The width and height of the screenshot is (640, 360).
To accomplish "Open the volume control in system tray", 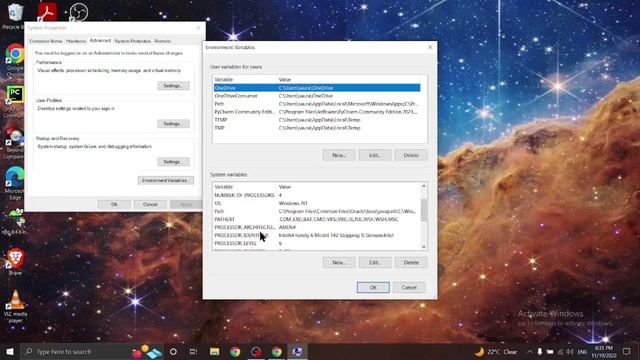I will tap(570, 351).
